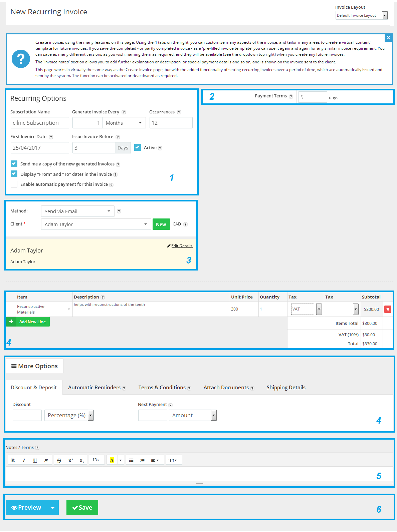Open the Months interval dropdown
The image size is (397, 532).
[x=124, y=123]
